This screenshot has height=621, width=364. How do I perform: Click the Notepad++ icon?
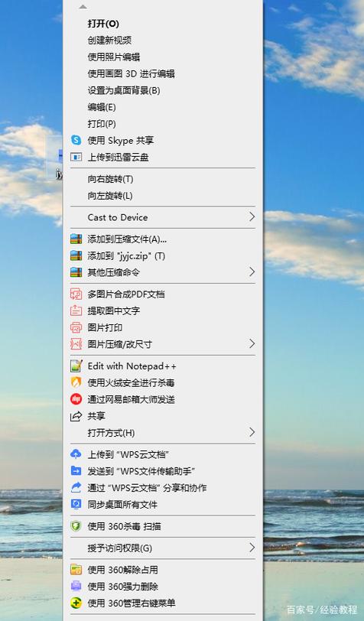tap(76, 366)
